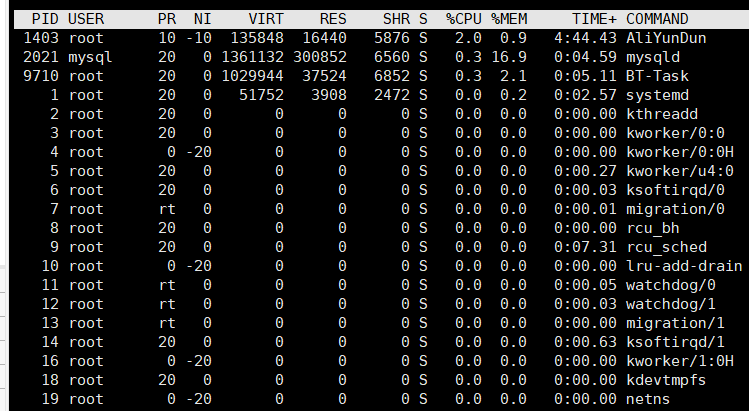Select the kdevtmpfs command text
Image resolution: width=749 pixels, height=411 pixels.
[666, 380]
